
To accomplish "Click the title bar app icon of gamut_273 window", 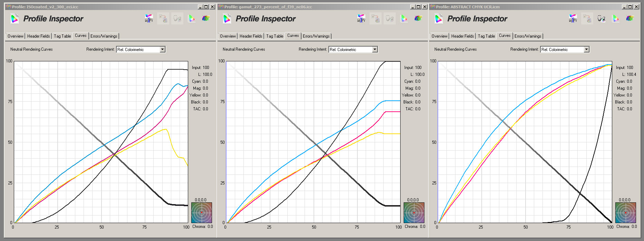I will click(221, 7).
